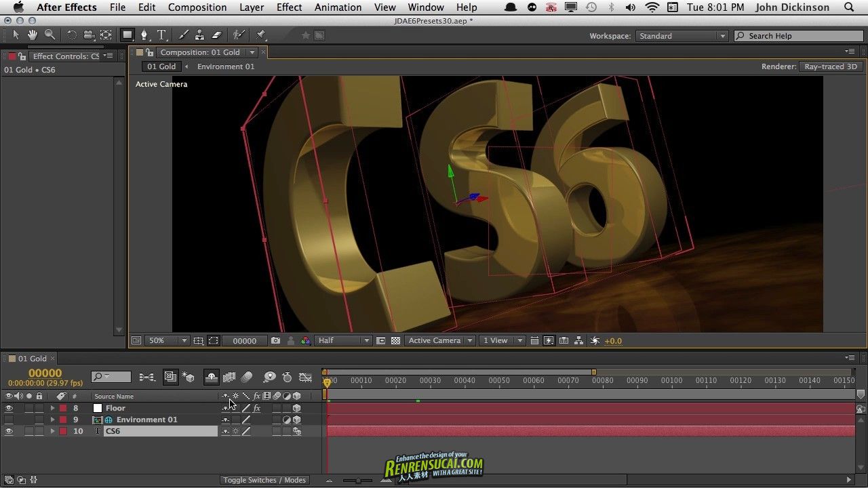Click the Floor layer red label color
The image size is (868, 488).
[63, 408]
